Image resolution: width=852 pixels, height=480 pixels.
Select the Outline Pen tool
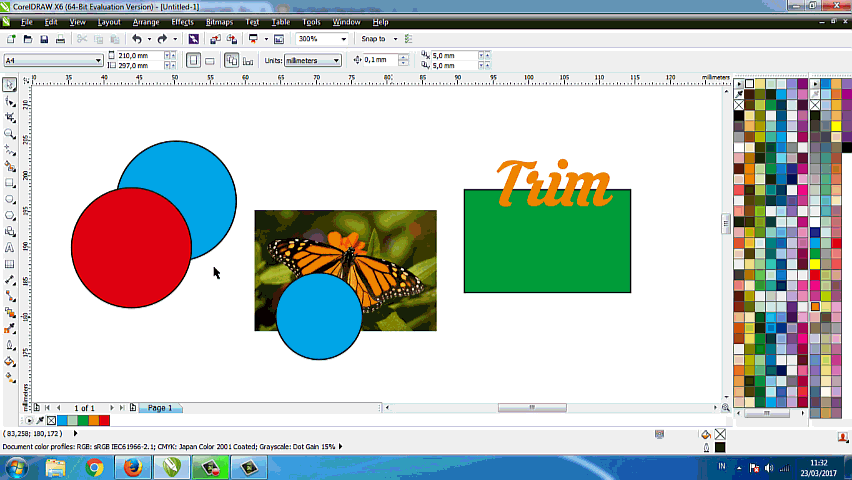pyautogui.click(x=10, y=345)
